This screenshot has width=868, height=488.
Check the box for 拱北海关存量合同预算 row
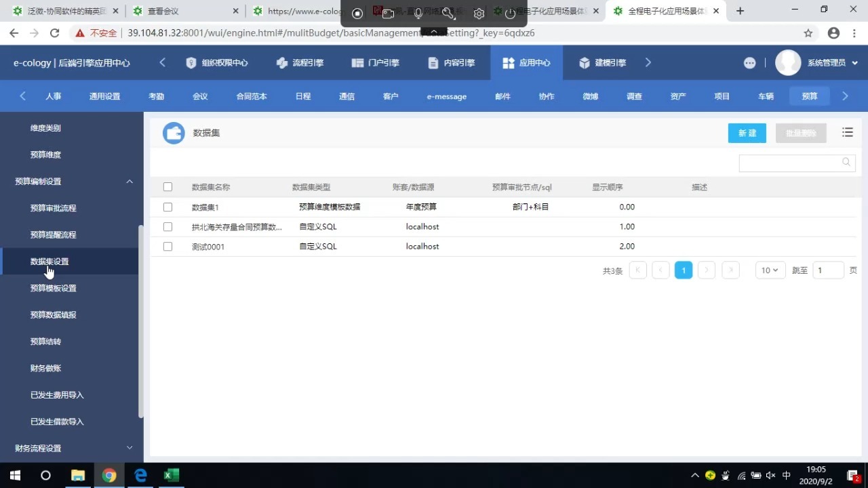167,226
